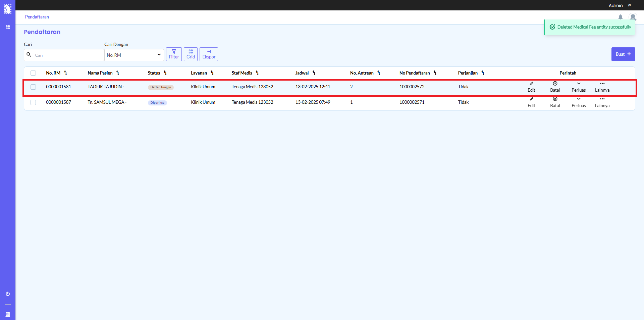
Task: Open the notifications bell
Action: (621, 17)
